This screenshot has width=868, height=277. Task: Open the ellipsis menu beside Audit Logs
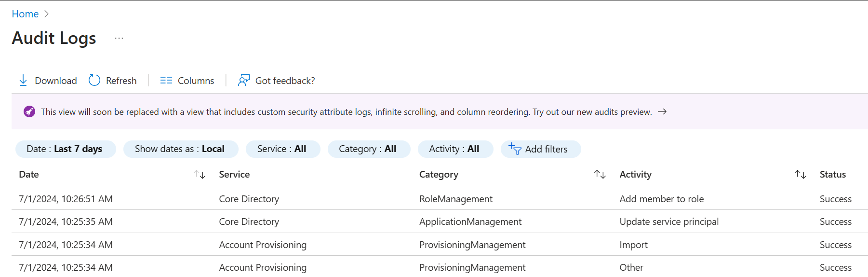click(119, 38)
